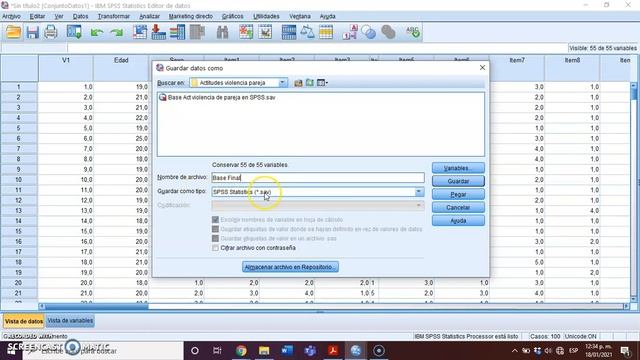This screenshot has width=640, height=360.
Task: Open the disabled Codificación dropdown
Action: pyautogui.click(x=318, y=205)
